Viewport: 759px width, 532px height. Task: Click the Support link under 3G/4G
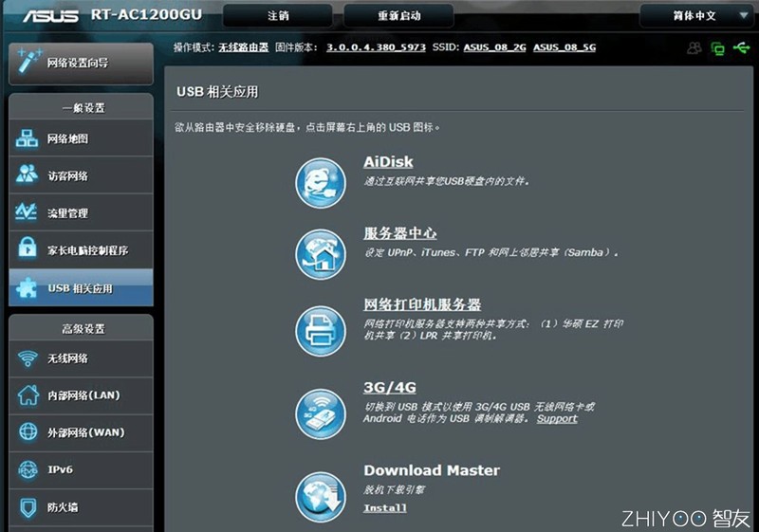[557, 418]
